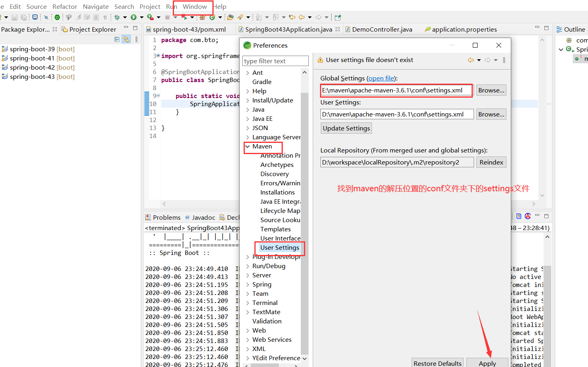Click the Stop square toolbar icon
This screenshot has width=588, height=367.
click(167, 17)
